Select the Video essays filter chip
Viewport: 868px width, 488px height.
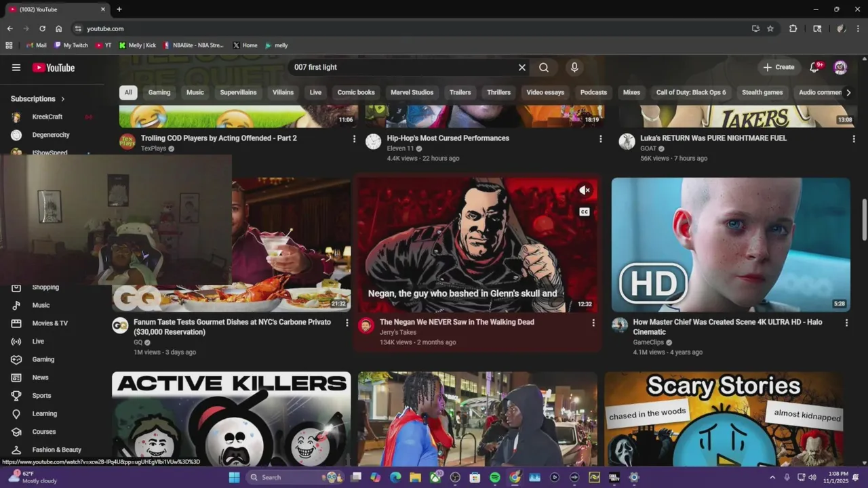545,92
